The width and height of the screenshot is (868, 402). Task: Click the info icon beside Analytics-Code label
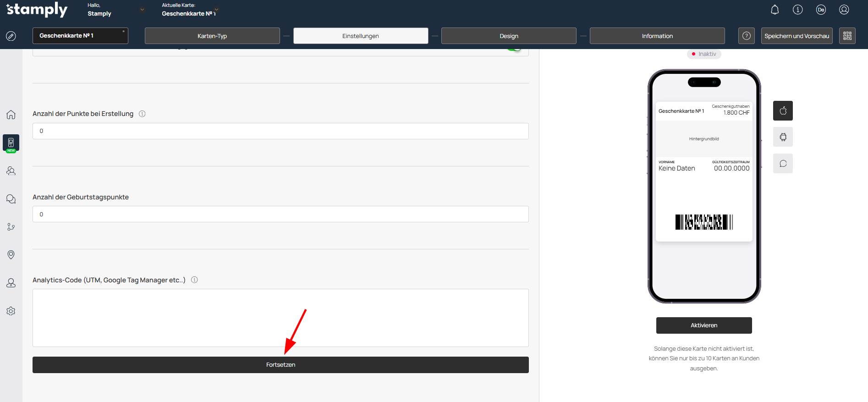(194, 280)
